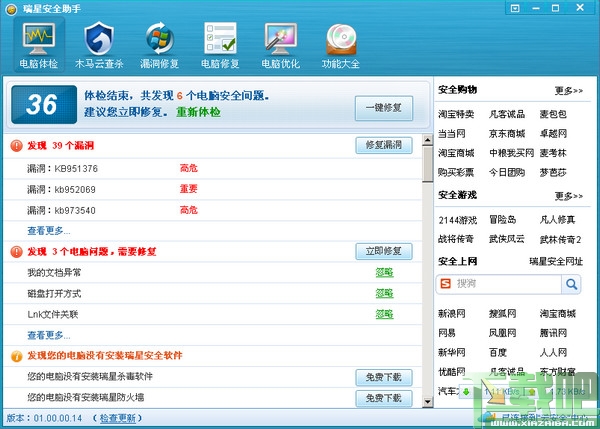Open the 凡人修真 game link
600x429 pixels.
coord(558,220)
